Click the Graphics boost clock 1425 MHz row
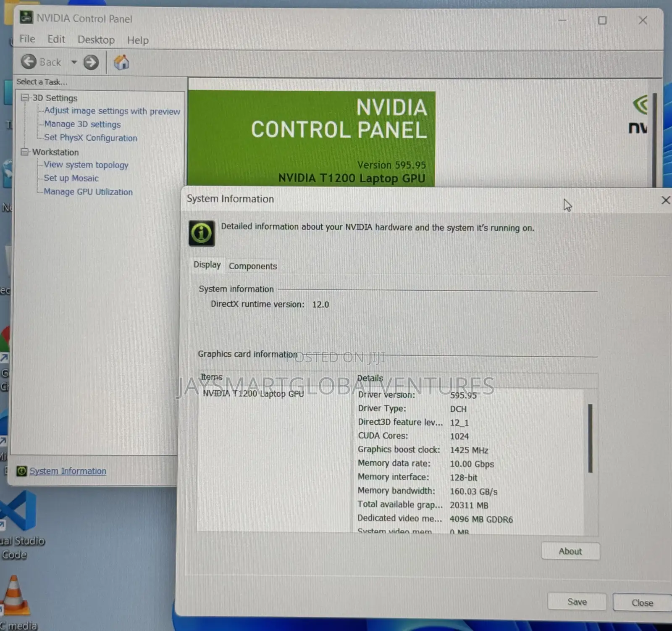The height and width of the screenshot is (631, 672). point(423,450)
